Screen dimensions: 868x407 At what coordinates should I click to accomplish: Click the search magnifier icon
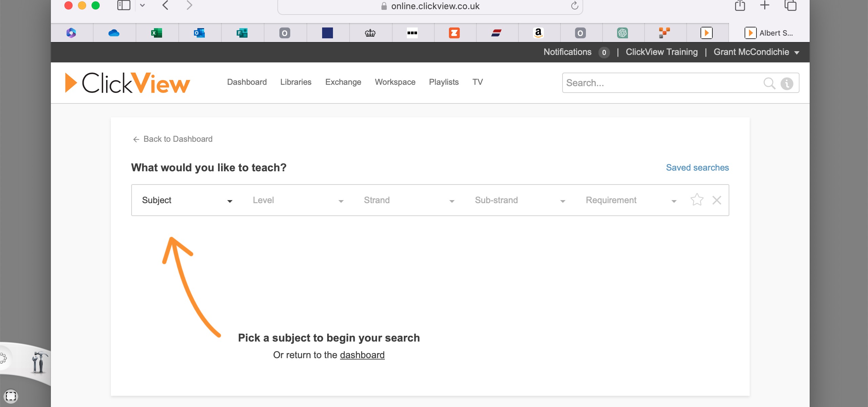click(x=769, y=83)
